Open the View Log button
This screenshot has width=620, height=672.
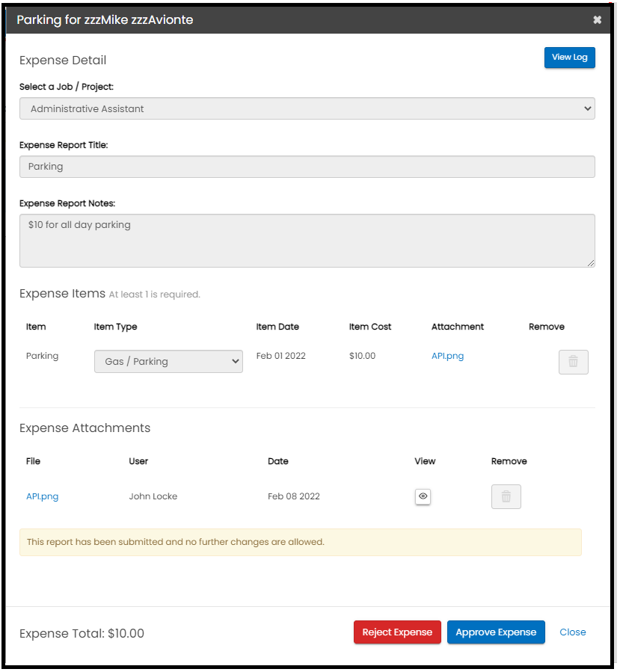click(569, 58)
